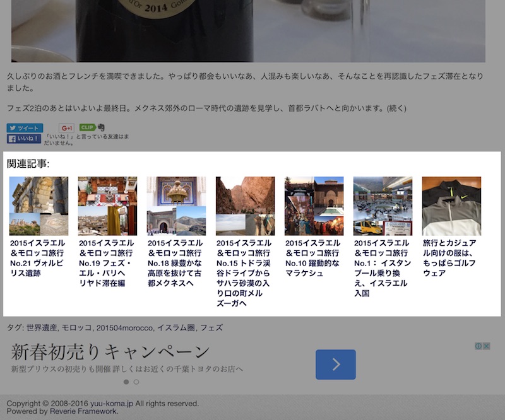Open the No.1 イスタンブール乗り換え article link
This screenshot has width=505, height=420.
[x=382, y=268]
